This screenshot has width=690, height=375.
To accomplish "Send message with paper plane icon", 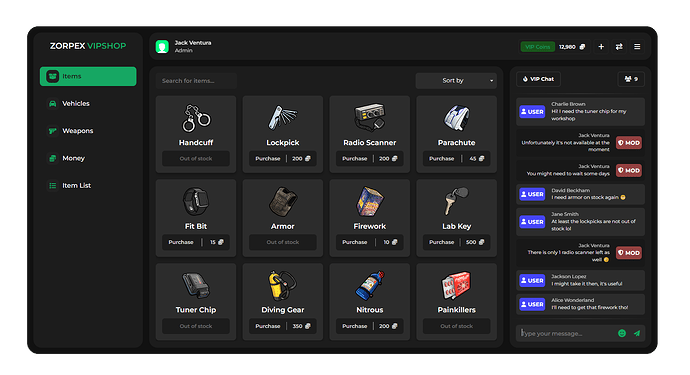I will point(637,333).
